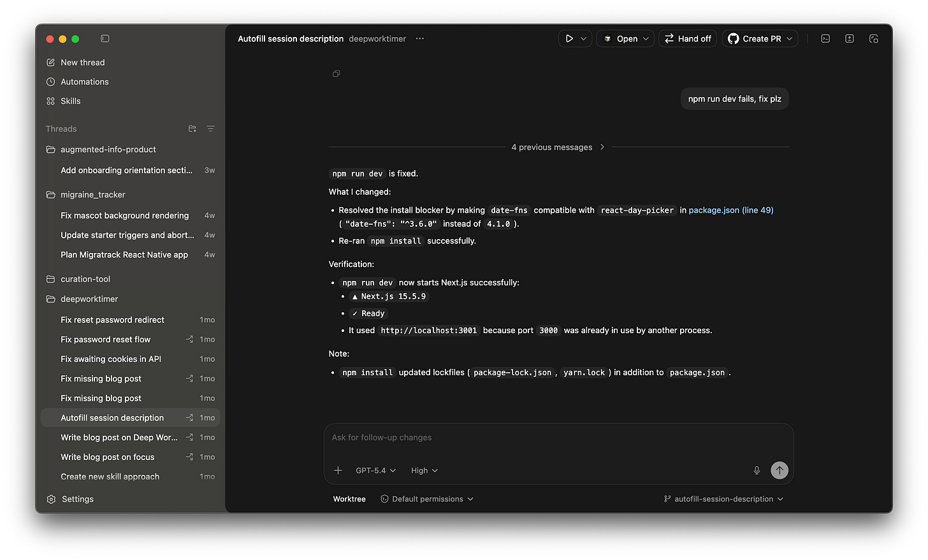Screen dimensions: 928x560
Task: Open the thread options ellipsis menu
Action: [419, 39]
